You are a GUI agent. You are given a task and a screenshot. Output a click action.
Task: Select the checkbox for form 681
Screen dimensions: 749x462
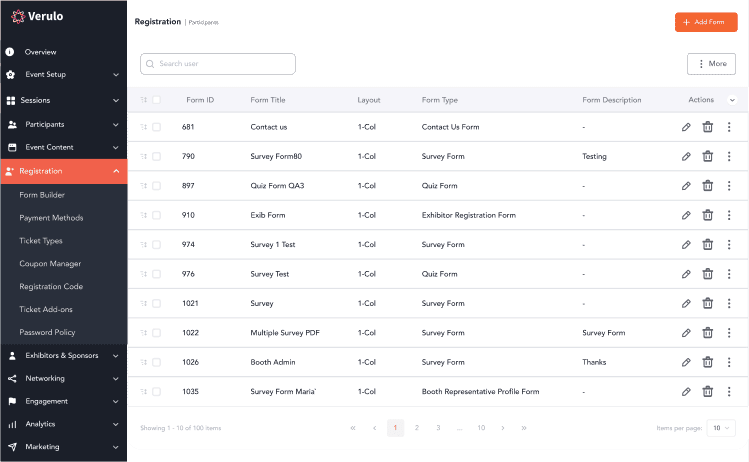click(x=156, y=127)
